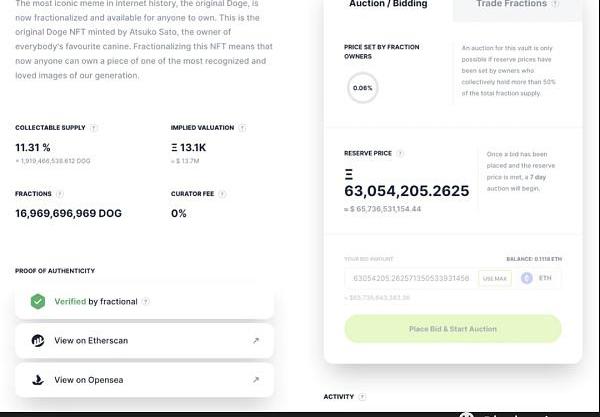Screen dimensions: 600x417
Task: Click the help icon after Verified by fractional
Action: [146, 301]
